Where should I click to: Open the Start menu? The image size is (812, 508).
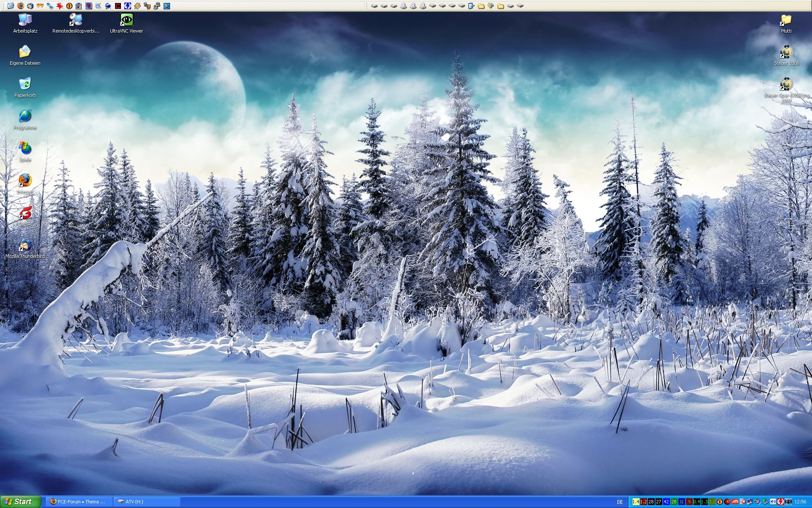pyautogui.click(x=20, y=502)
